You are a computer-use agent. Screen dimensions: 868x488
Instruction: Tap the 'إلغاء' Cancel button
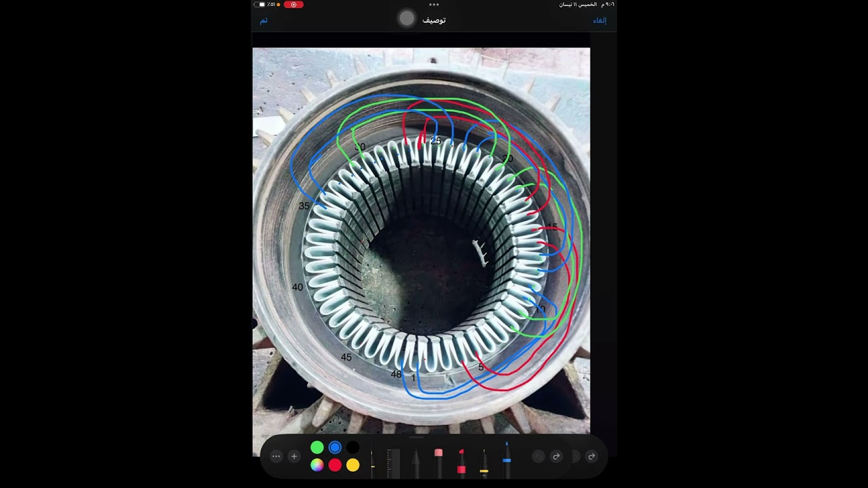599,20
